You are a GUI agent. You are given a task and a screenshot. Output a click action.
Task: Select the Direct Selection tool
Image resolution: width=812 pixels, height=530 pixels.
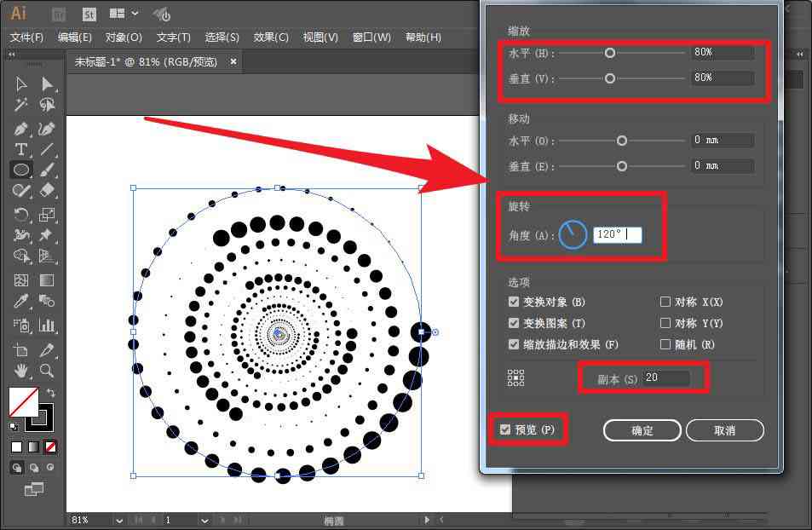(47, 84)
